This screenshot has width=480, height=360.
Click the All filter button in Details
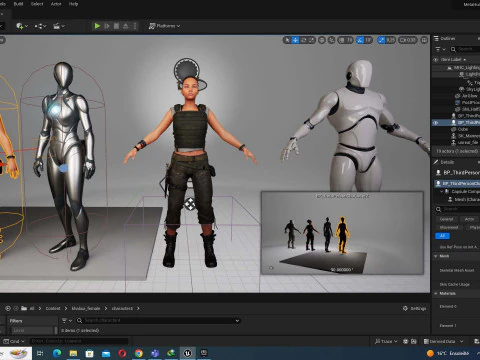(x=442, y=236)
